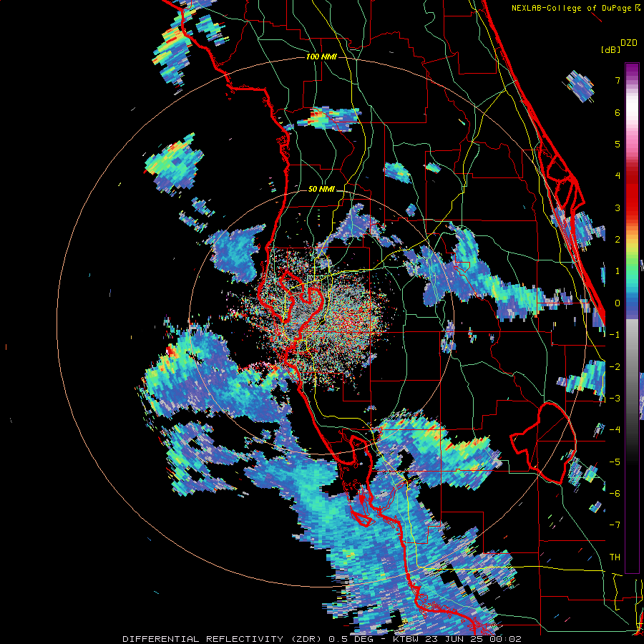Click the [dB] unit label

coord(610,49)
